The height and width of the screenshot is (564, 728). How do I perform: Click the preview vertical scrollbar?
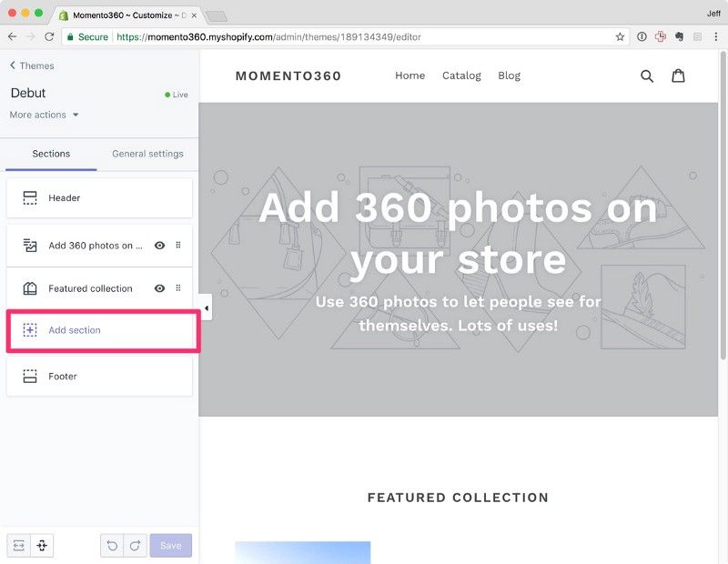click(x=723, y=206)
